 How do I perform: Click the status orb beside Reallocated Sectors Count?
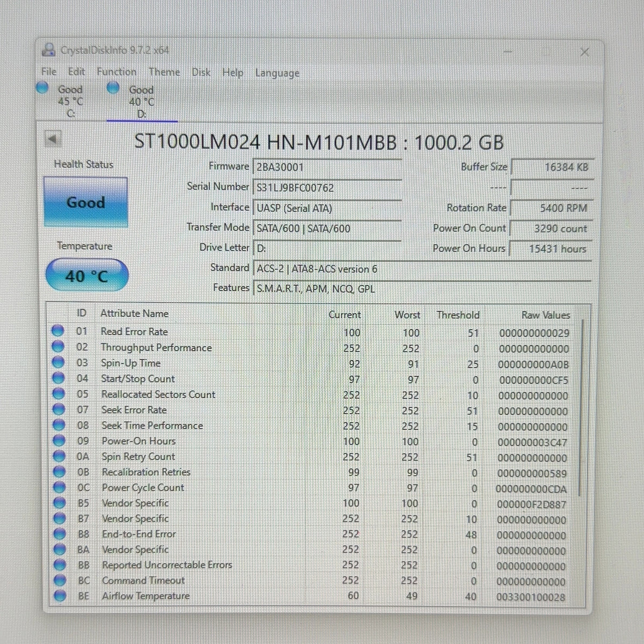pos(58,393)
